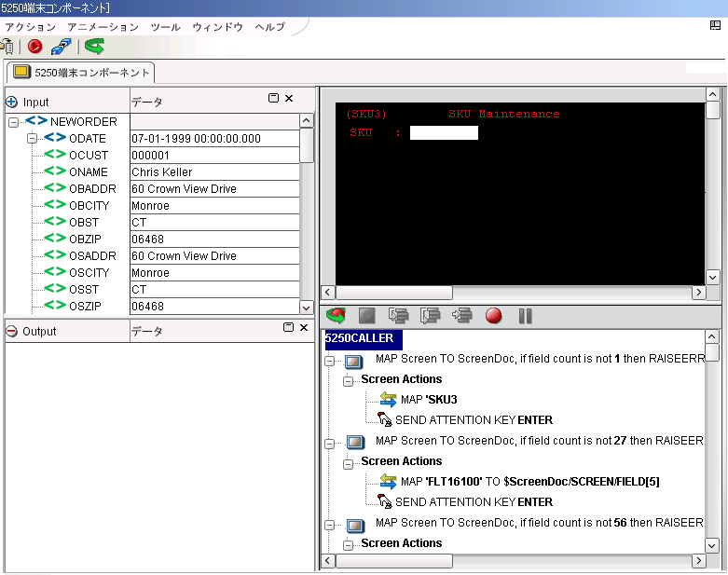Click the pause animation button
Image resolution: width=728 pixels, height=575 pixels.
(x=525, y=316)
